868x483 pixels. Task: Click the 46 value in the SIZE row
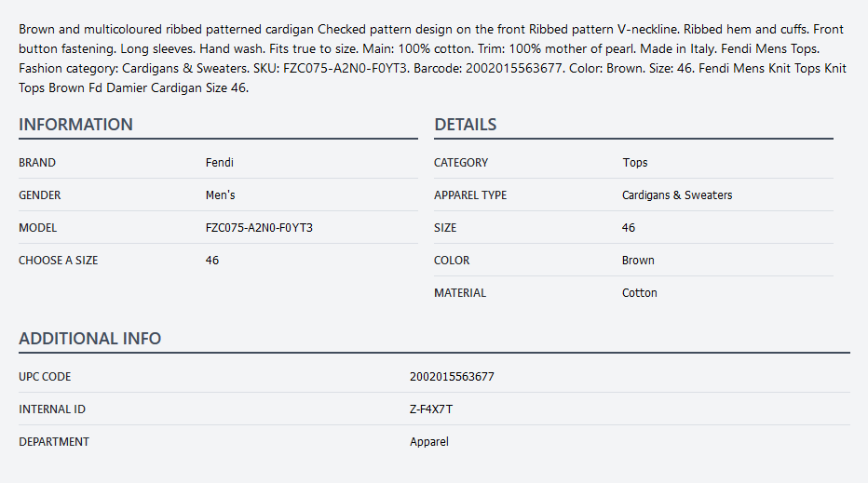[629, 228]
